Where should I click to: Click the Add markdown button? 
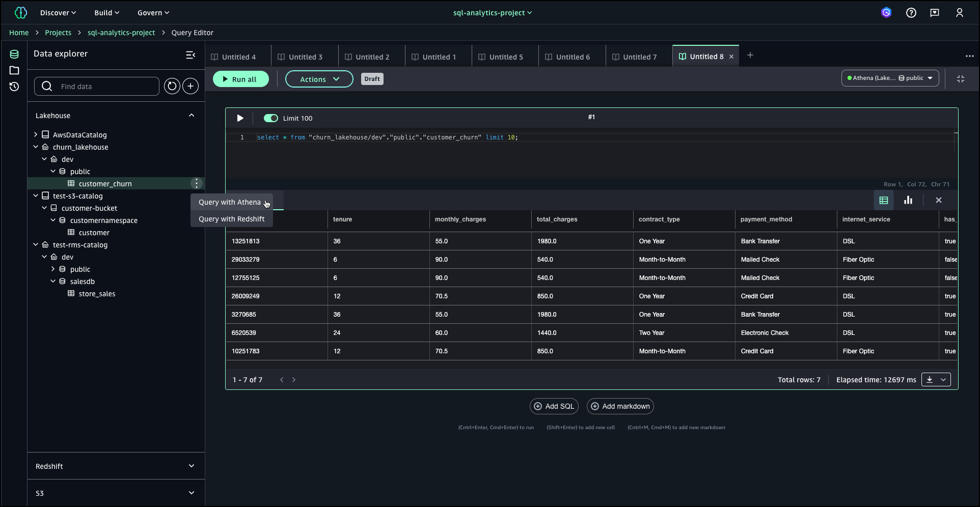pos(620,406)
